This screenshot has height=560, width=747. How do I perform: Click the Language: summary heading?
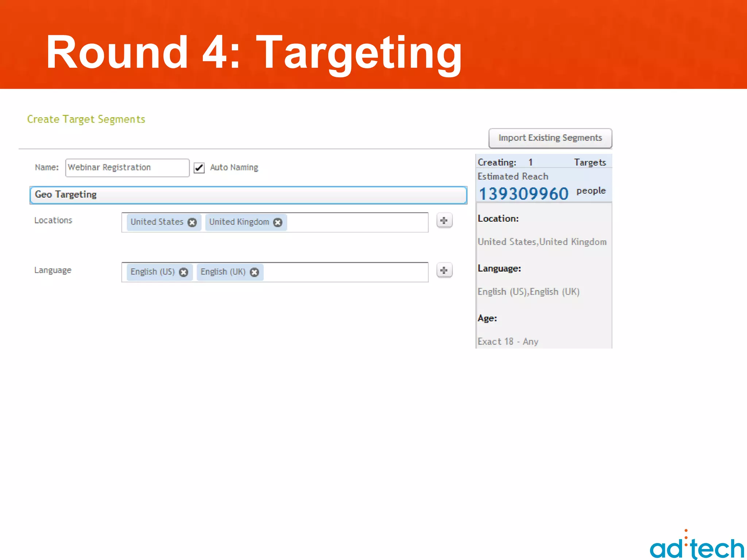click(500, 269)
